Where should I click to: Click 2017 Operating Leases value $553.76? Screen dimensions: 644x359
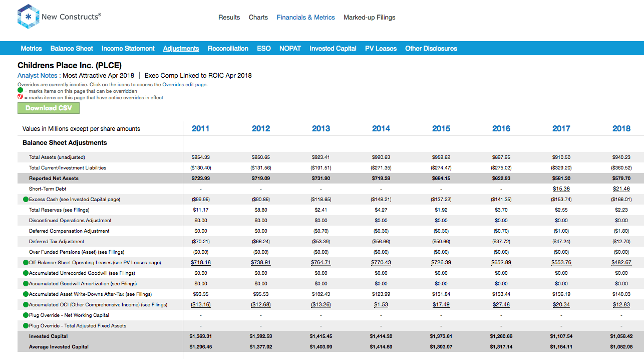click(x=561, y=263)
